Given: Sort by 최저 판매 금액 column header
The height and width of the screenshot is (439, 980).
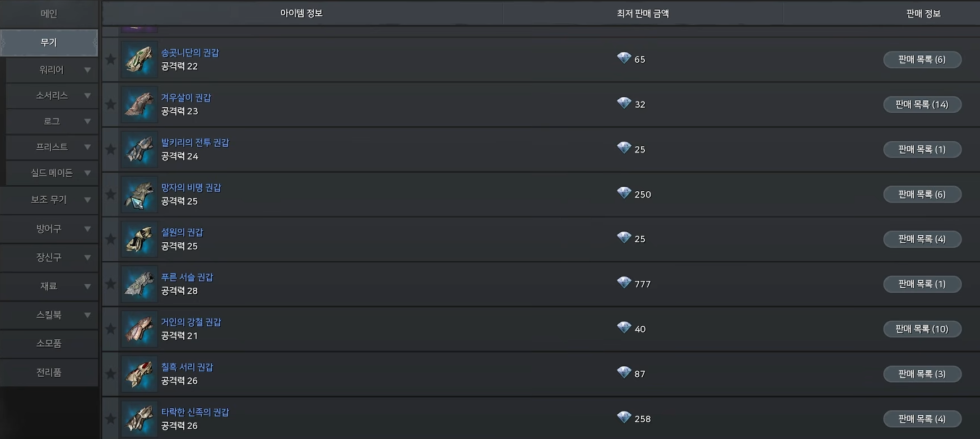Looking at the screenshot, I should (643, 13).
